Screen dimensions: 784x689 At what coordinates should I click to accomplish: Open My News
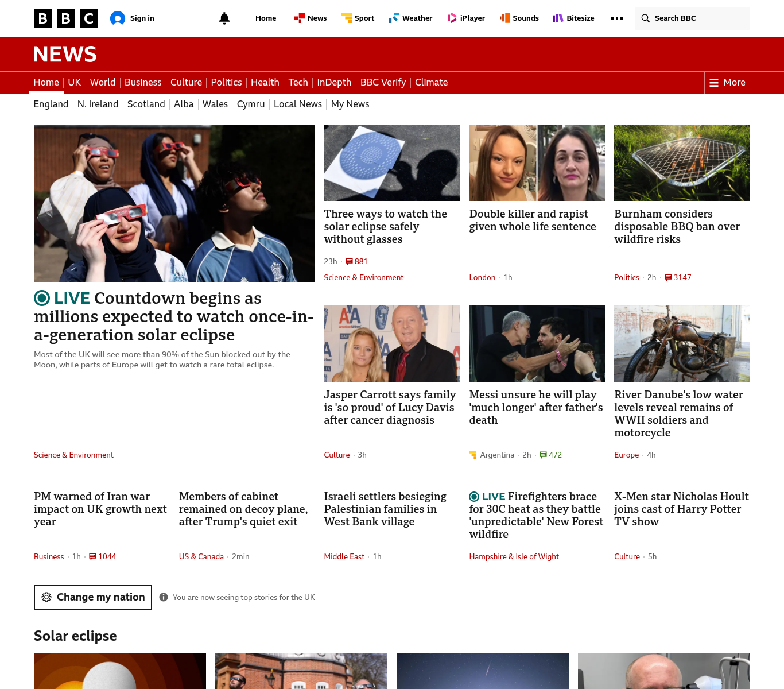click(350, 104)
